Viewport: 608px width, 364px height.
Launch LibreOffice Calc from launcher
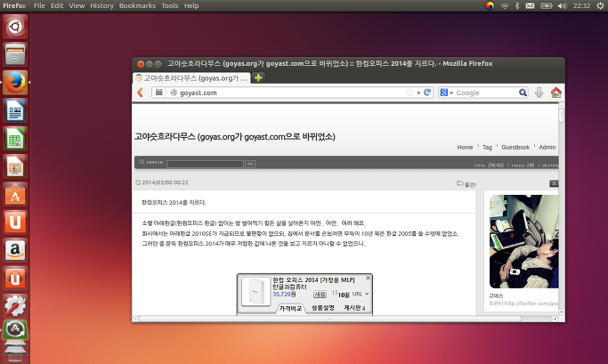pos(15,138)
